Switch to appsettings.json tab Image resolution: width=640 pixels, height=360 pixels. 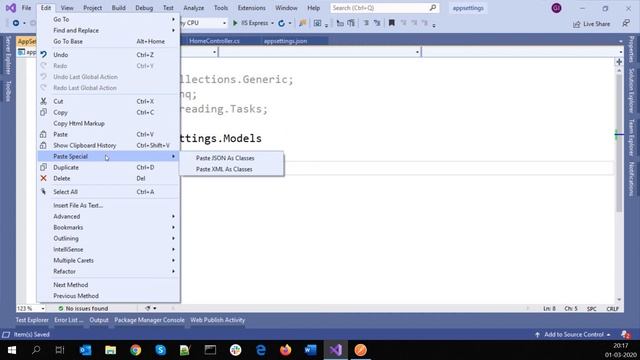[285, 41]
